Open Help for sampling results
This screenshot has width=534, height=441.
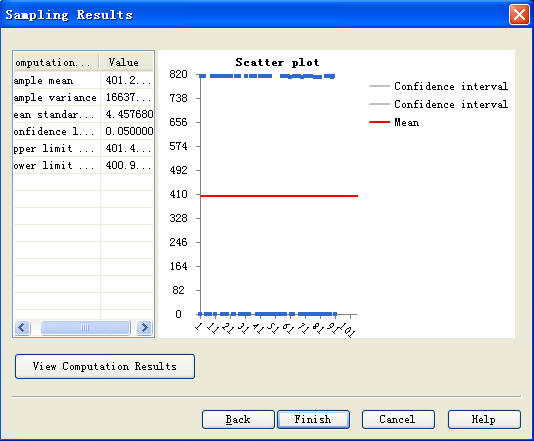(x=484, y=419)
